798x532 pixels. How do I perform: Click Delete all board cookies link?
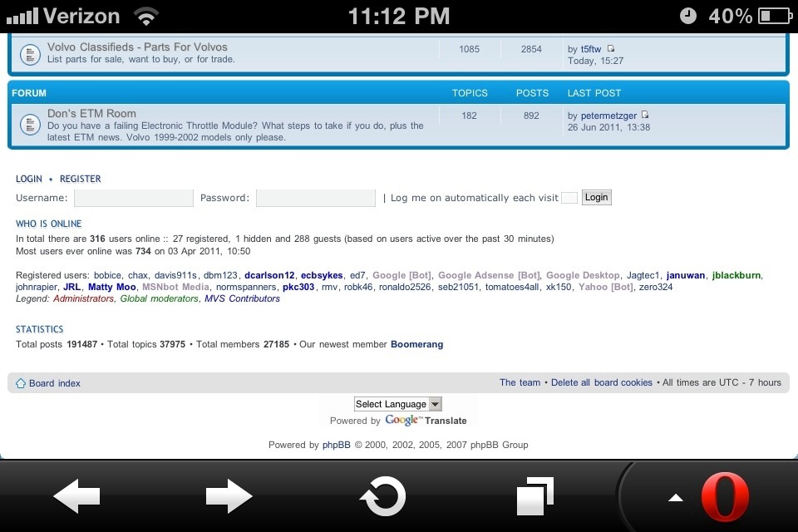[601, 382]
